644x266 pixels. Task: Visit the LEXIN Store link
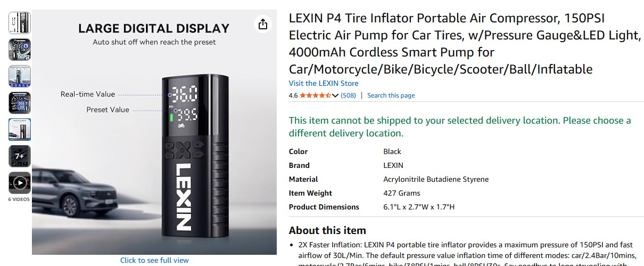[x=324, y=83]
